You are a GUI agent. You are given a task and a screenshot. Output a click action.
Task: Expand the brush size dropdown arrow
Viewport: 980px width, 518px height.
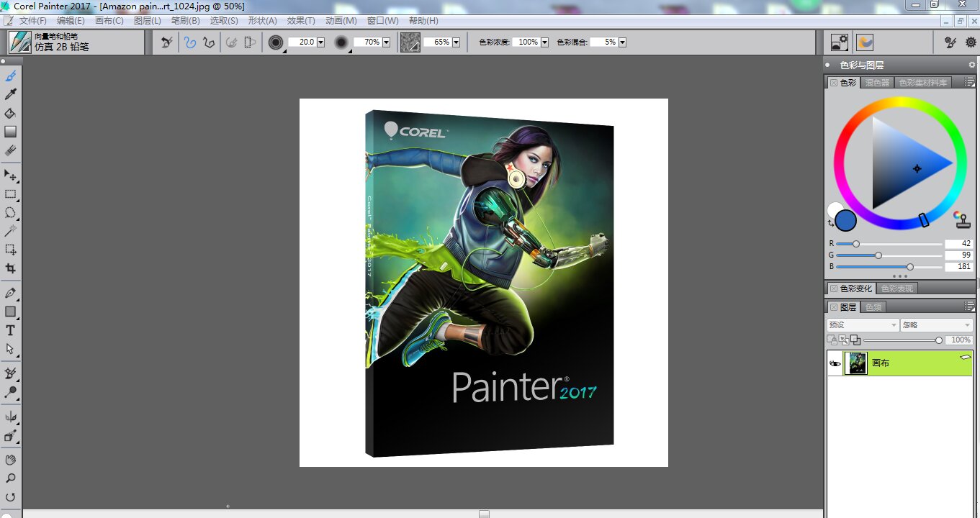(321, 42)
